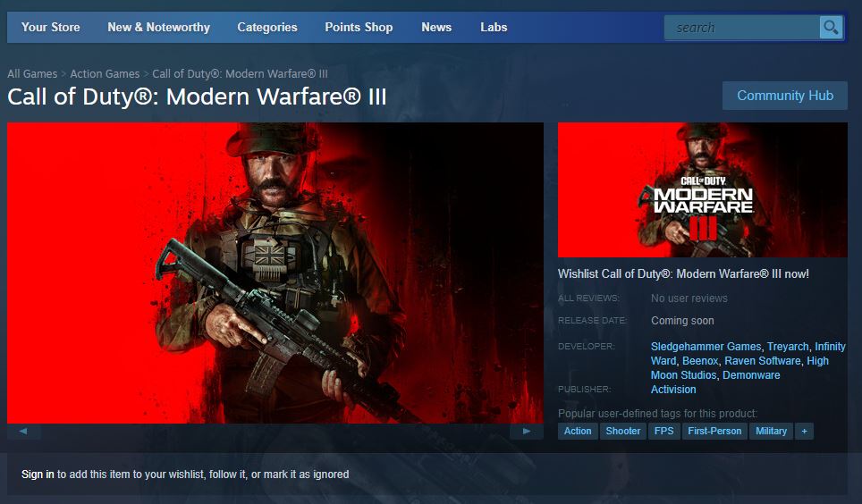Viewport: 862px width, 504px height.
Task: Navigate to Action Games breadcrumb
Action: tap(105, 73)
